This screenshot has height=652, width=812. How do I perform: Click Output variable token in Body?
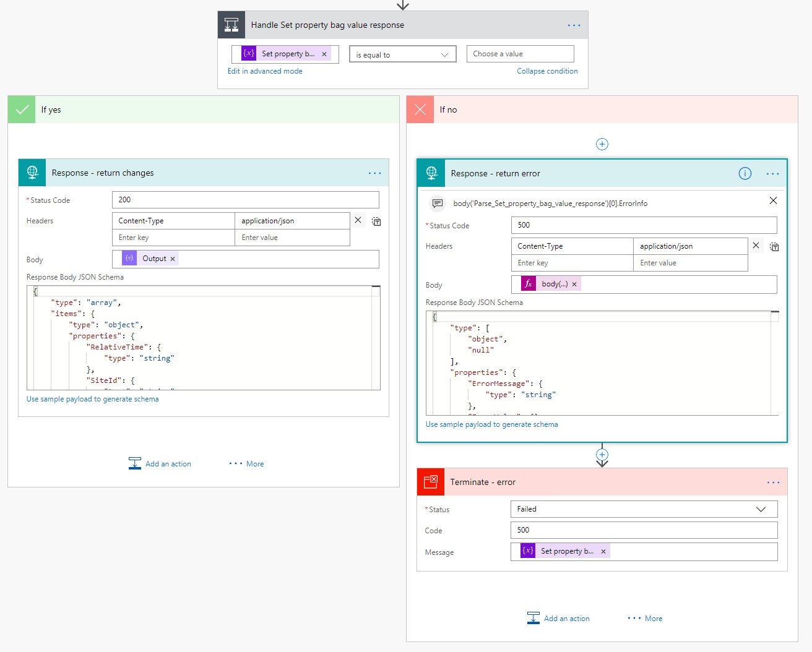149,259
